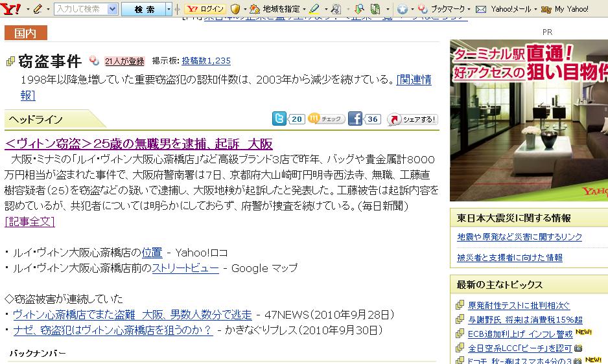Click the ターミナル駅直通 advertisement banner
The height and width of the screenshot is (364, 608).
click(x=529, y=120)
